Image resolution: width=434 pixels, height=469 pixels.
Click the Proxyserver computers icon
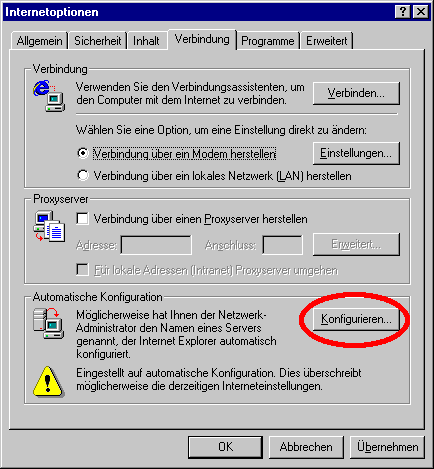49,226
